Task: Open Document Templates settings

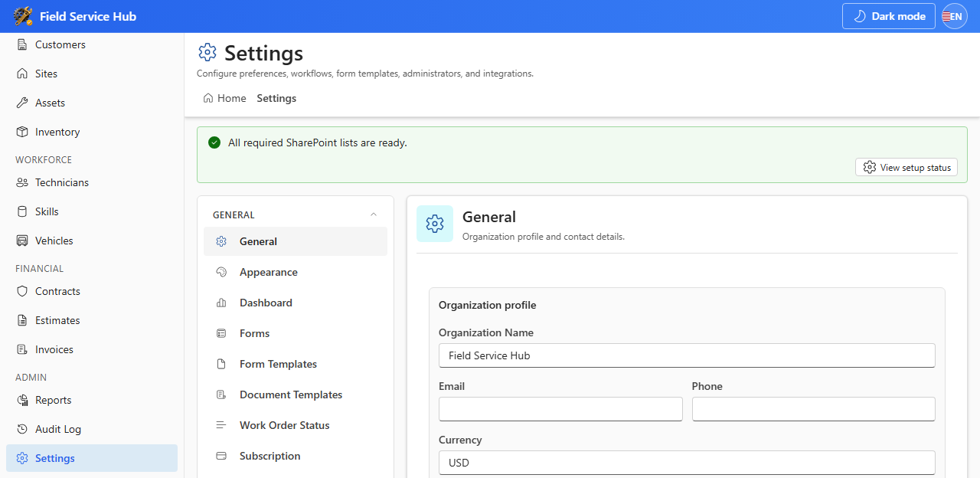Action: pyautogui.click(x=296, y=395)
